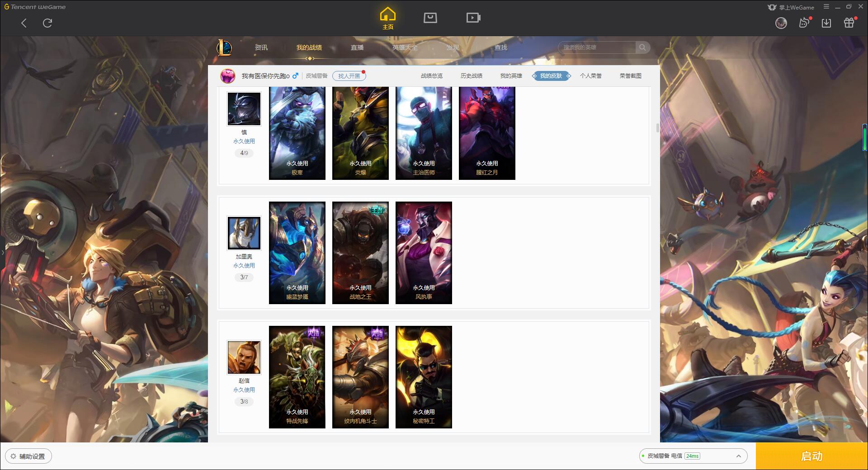Open the user avatar in top bar

coord(781,23)
